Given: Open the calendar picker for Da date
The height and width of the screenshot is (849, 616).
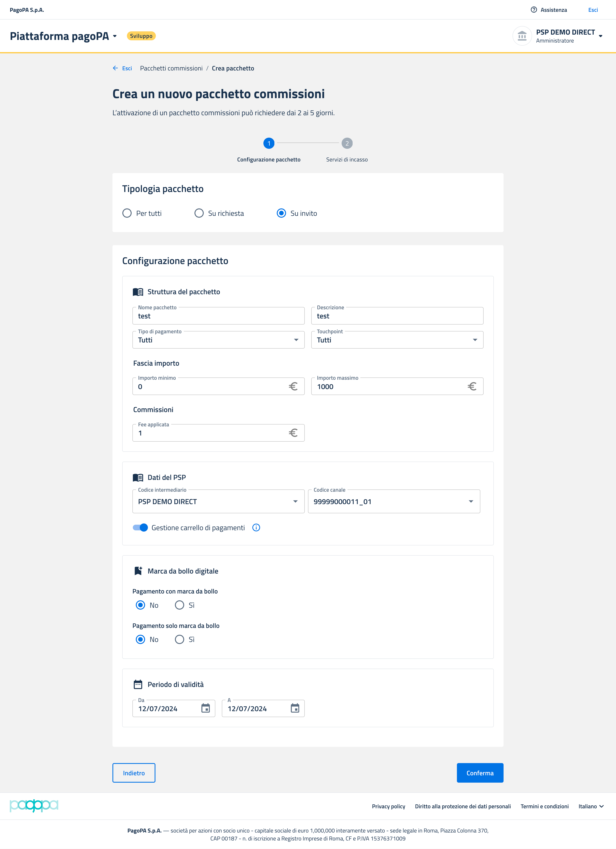Looking at the screenshot, I should [206, 708].
